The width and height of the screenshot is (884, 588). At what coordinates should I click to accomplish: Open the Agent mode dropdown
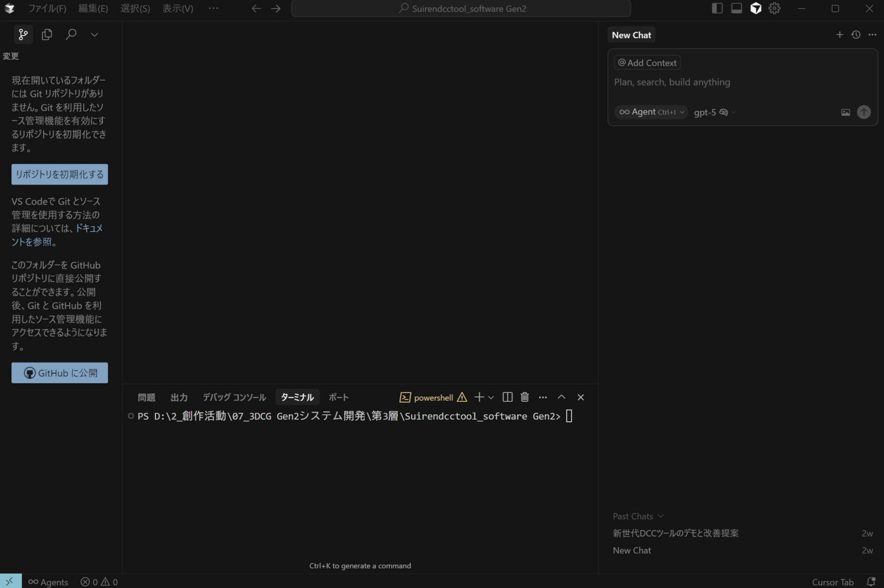coord(651,112)
